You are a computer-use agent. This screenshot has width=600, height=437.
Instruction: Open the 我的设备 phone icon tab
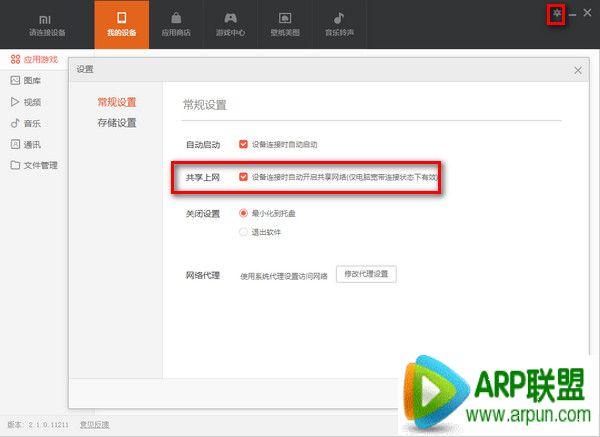point(122,25)
